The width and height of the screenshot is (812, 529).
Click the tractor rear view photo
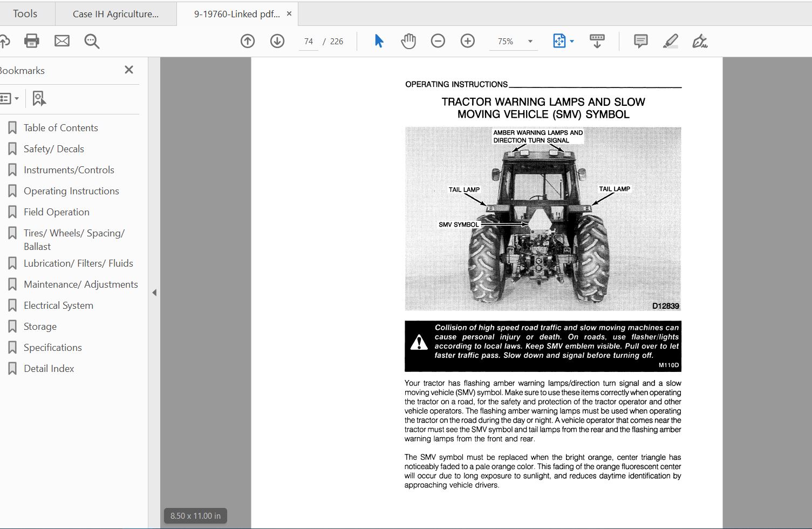[543, 219]
